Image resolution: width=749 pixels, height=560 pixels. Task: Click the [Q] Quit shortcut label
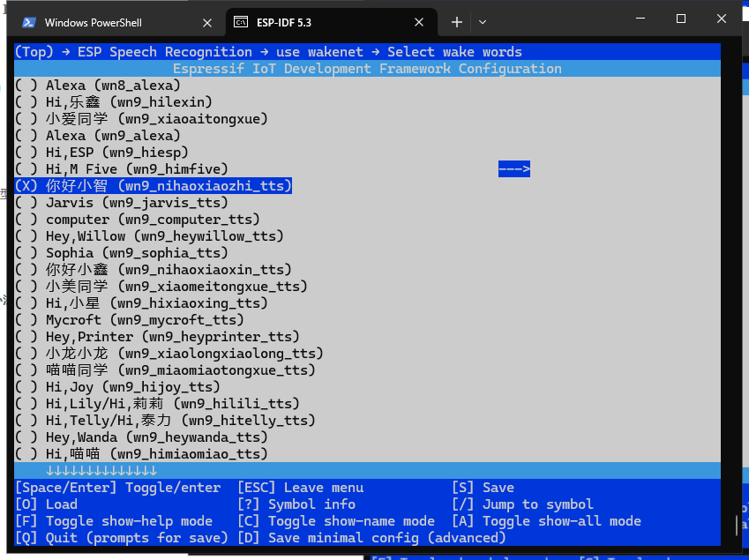(122, 538)
